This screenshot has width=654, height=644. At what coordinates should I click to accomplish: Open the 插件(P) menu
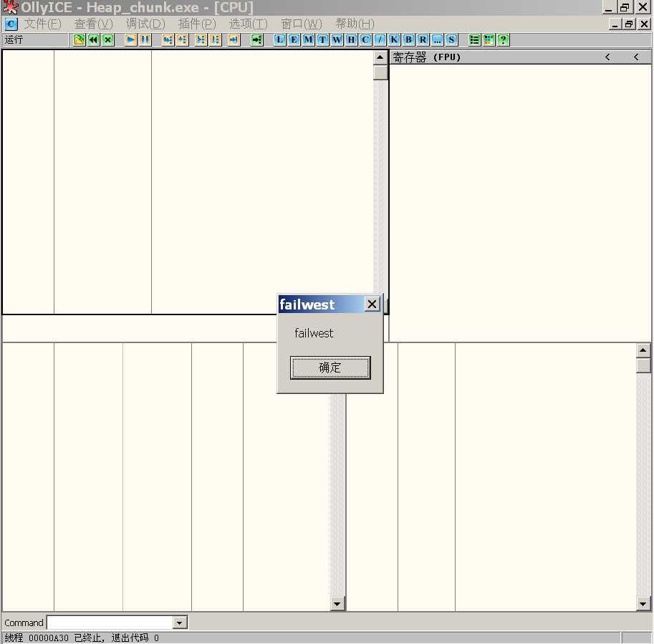(x=197, y=24)
